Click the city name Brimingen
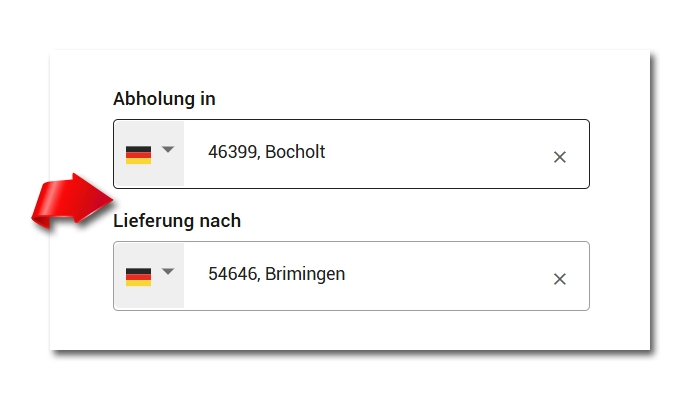This screenshot has height=400, width=700. coord(305,274)
